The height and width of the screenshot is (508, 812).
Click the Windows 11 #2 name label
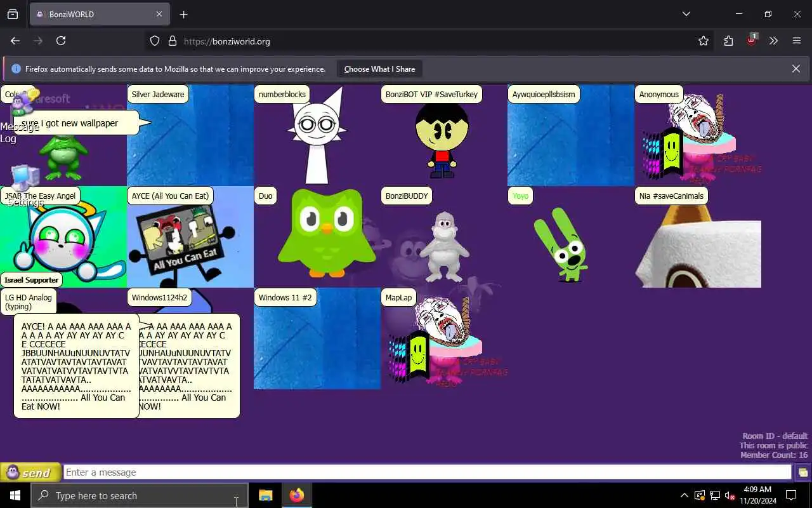coord(285,297)
